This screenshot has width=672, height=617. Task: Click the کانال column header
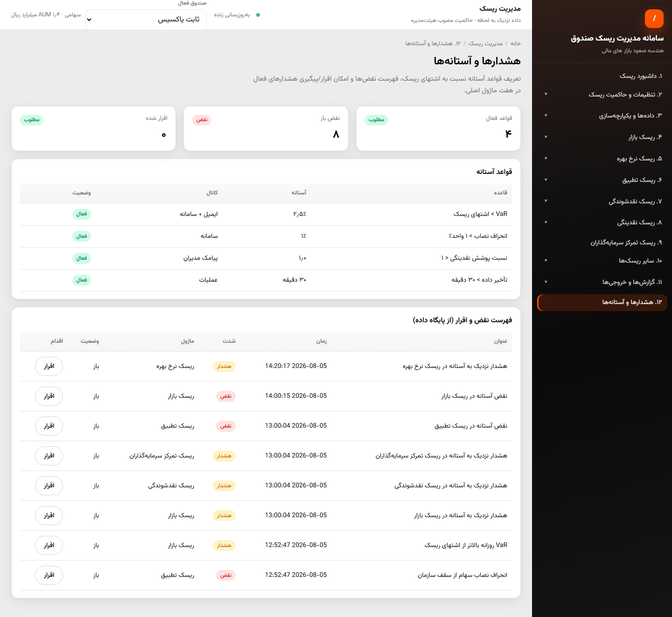pos(212,193)
